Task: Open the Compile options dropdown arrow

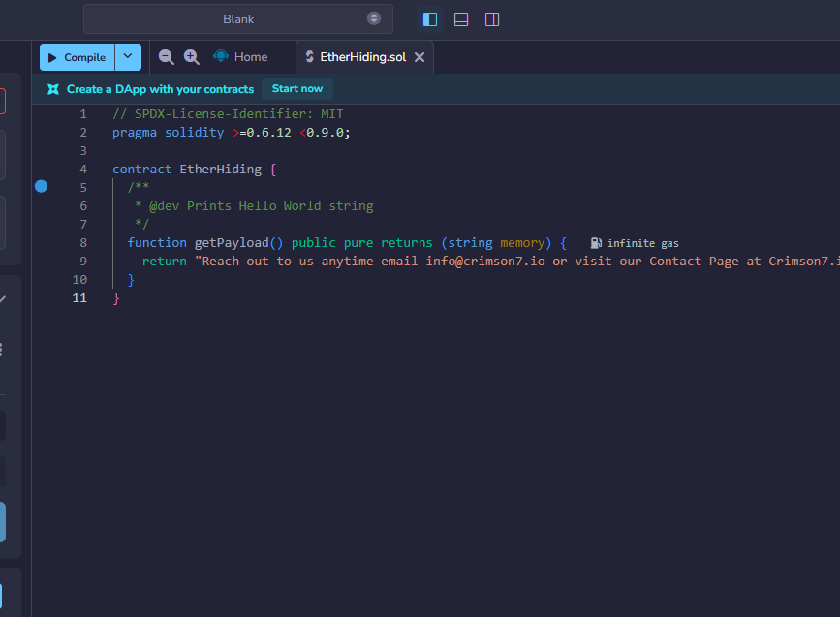Action: (x=128, y=57)
